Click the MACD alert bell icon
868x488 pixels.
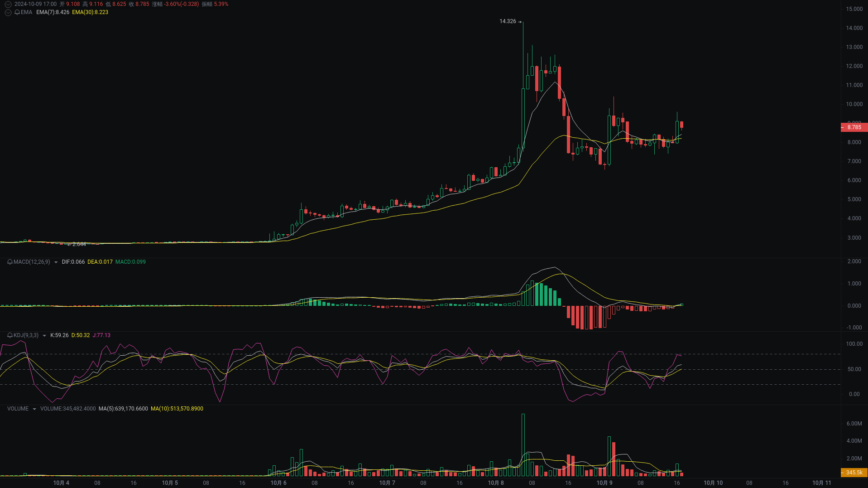click(x=10, y=262)
